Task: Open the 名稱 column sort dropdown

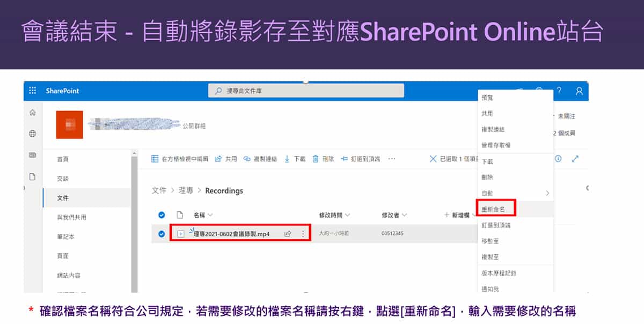Action: (203, 215)
